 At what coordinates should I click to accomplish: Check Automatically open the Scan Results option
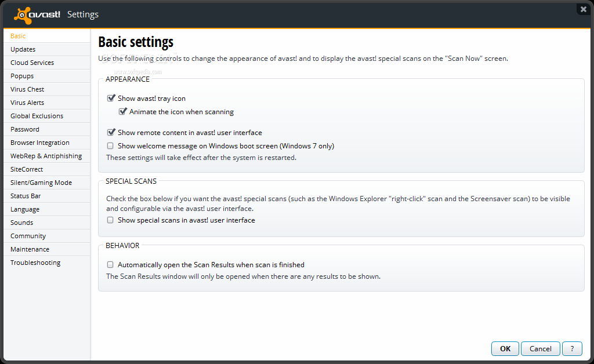point(110,264)
